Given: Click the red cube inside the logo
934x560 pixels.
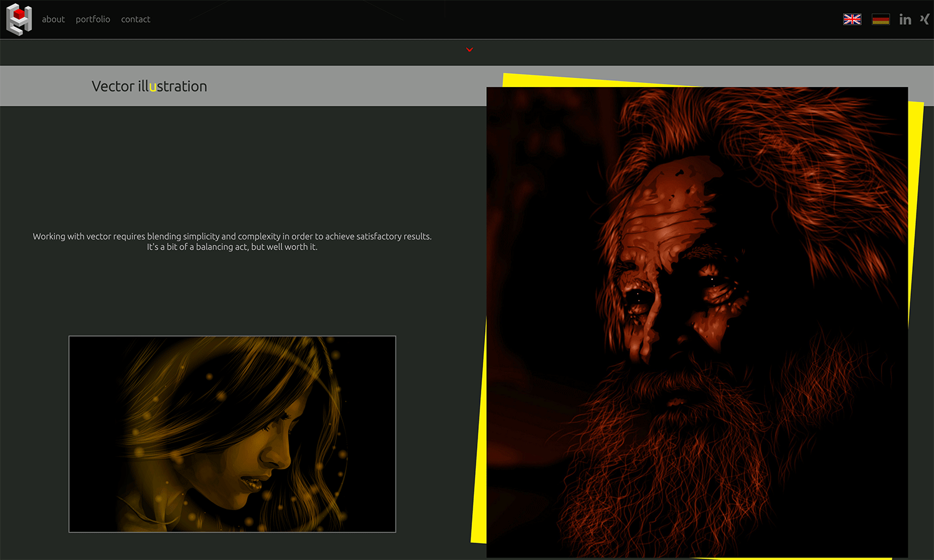Looking at the screenshot, I should coord(19,14).
